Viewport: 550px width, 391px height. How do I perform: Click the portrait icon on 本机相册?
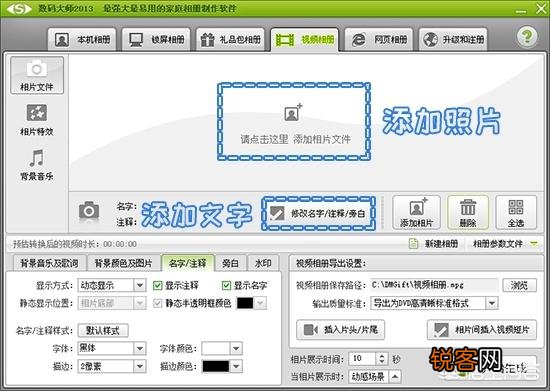pos(62,40)
